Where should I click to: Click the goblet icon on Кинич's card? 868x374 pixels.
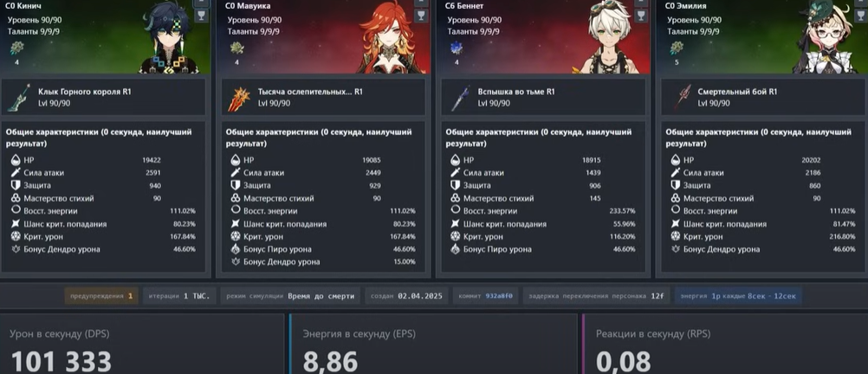tap(201, 15)
